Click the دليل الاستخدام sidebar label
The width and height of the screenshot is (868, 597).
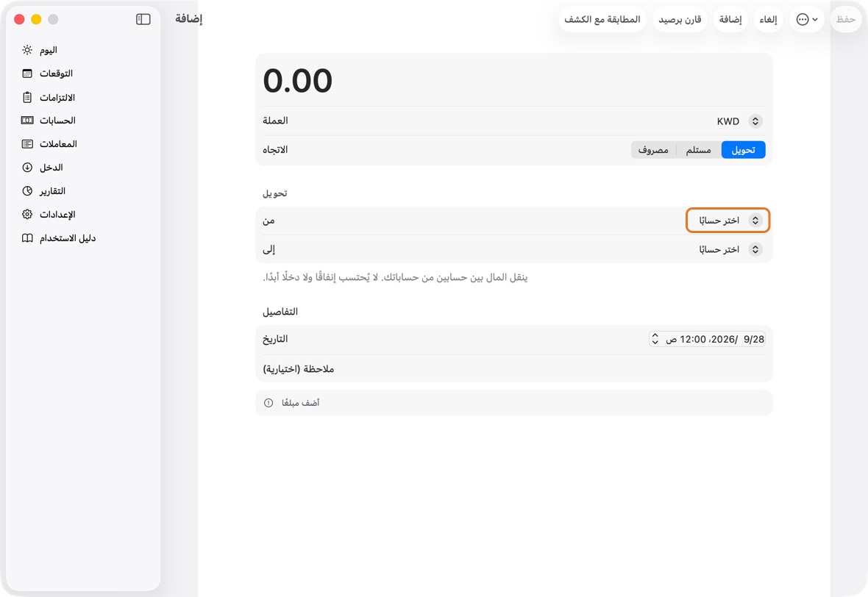pyautogui.click(x=68, y=238)
